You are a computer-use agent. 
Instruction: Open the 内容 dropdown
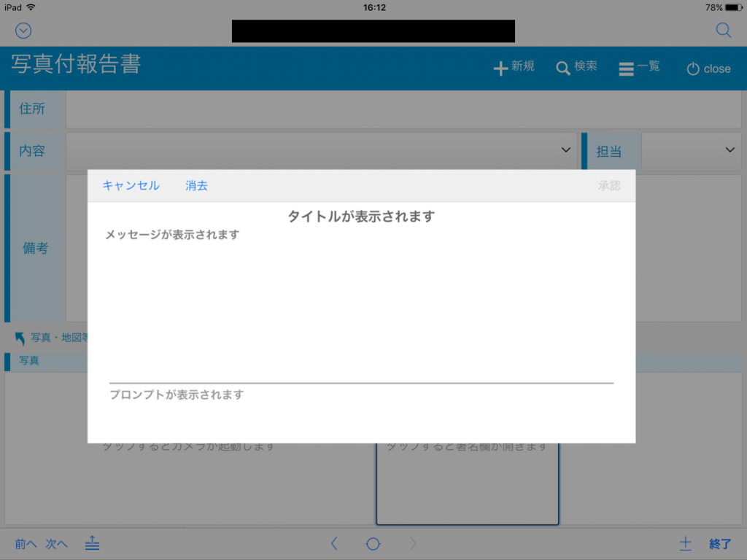pyautogui.click(x=565, y=150)
